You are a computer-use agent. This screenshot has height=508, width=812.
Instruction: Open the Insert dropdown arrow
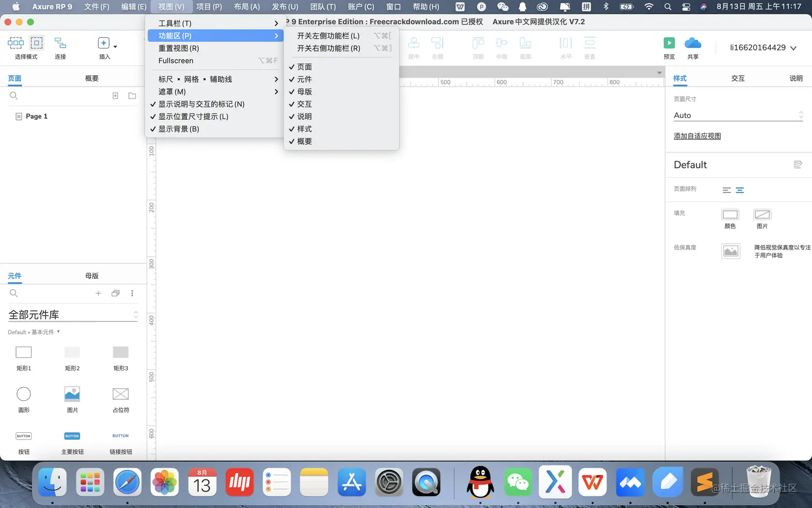(x=115, y=47)
